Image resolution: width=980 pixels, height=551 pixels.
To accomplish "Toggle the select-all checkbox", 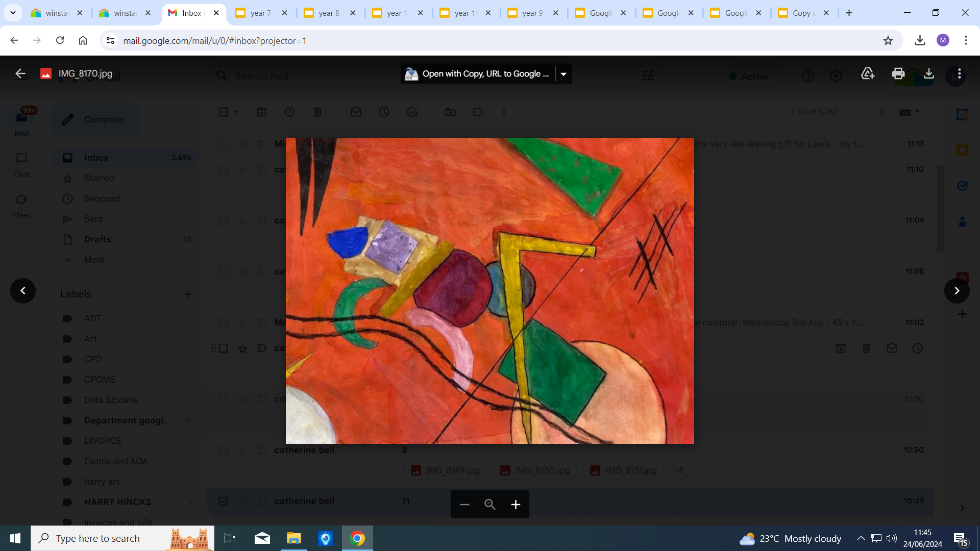I will tap(223, 112).
